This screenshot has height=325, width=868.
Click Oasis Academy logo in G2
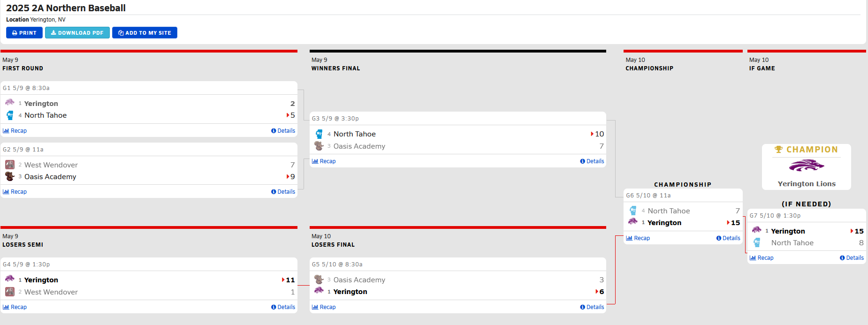(10, 176)
